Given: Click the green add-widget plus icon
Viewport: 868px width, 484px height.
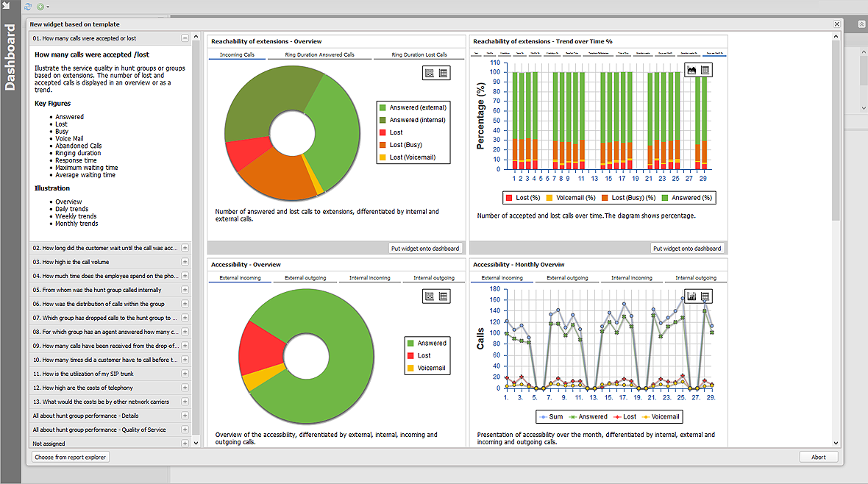Looking at the screenshot, I should click(40, 7).
